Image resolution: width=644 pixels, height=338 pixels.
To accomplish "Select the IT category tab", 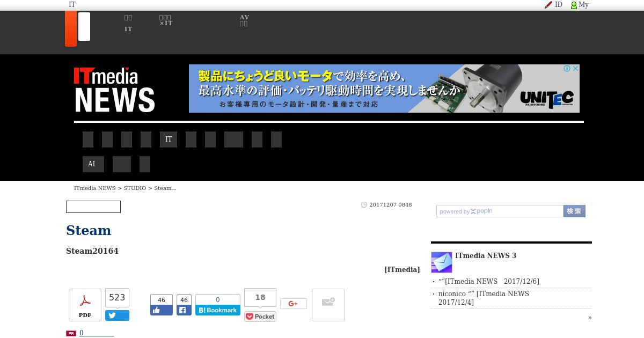I will tap(169, 139).
